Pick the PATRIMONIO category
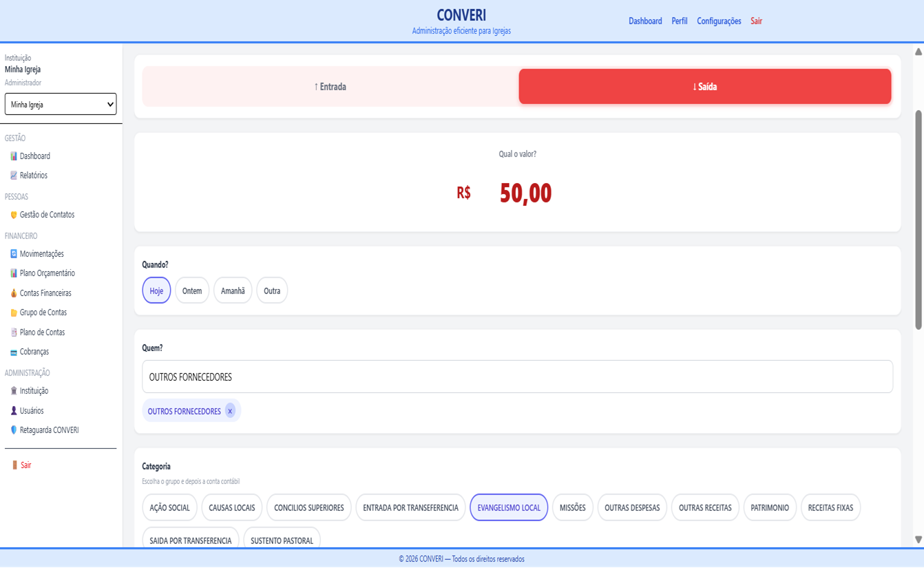This screenshot has width=924, height=572. (x=770, y=508)
